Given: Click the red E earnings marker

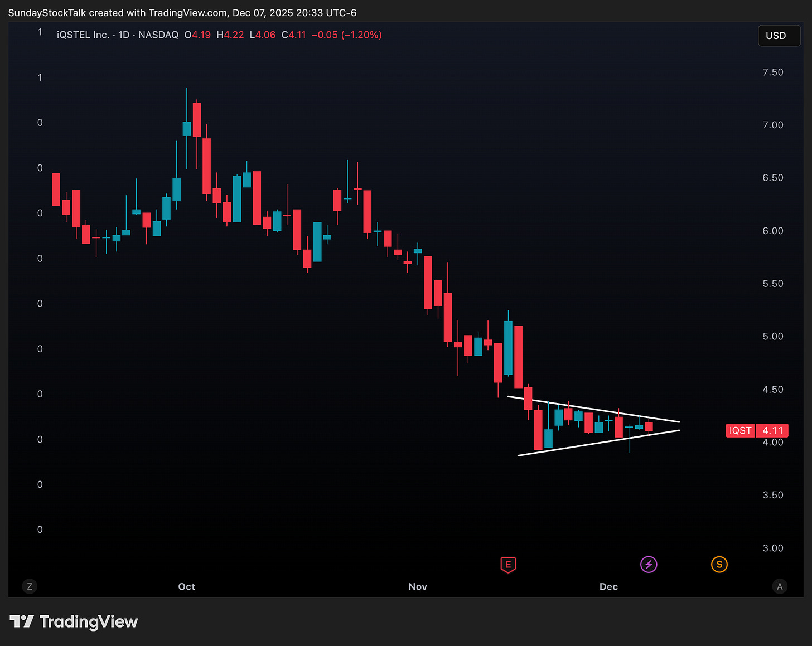Looking at the screenshot, I should point(508,565).
